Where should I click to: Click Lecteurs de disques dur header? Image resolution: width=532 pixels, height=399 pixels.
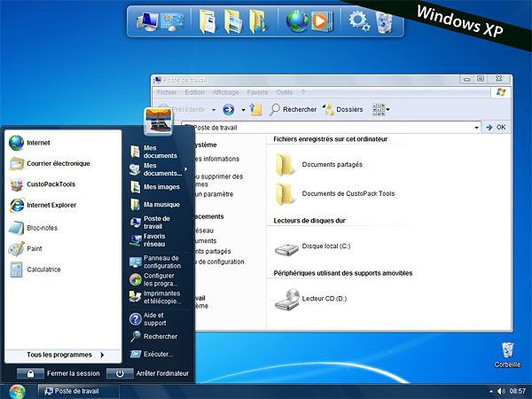point(309,221)
